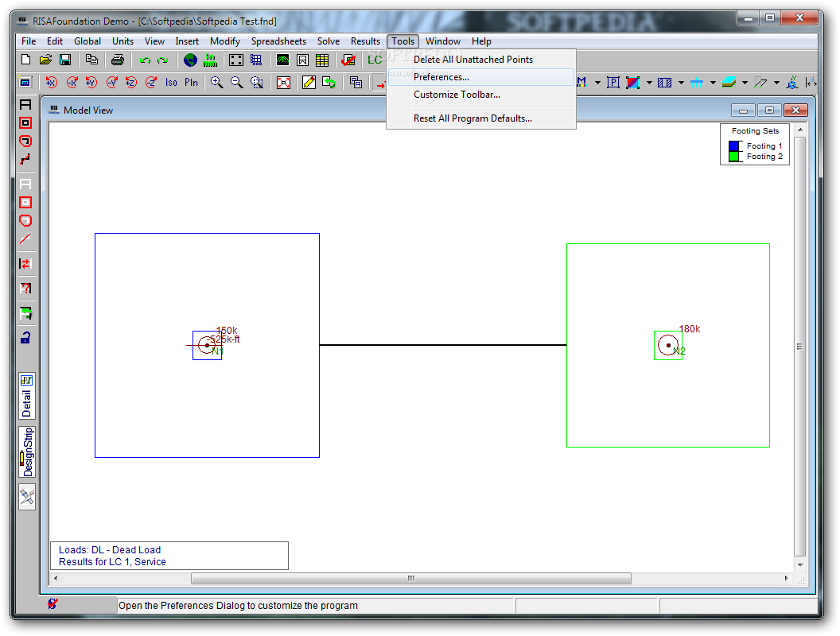The width and height of the screenshot is (840, 636).
Task: Click the Footing 1 blue color swatch
Action: pos(734,145)
